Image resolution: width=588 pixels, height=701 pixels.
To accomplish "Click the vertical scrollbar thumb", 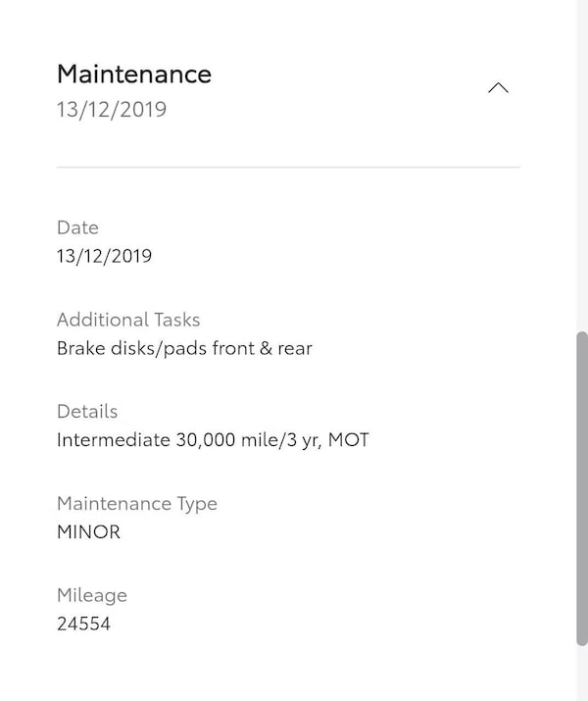I will pos(582,488).
